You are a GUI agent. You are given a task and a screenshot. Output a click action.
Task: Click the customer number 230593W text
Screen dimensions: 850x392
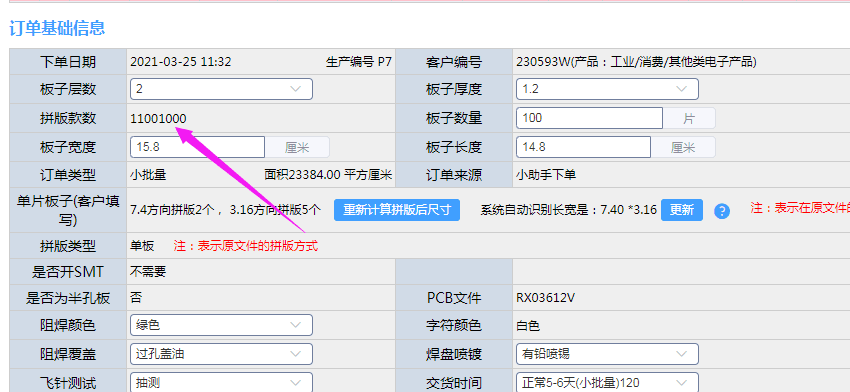[636, 62]
